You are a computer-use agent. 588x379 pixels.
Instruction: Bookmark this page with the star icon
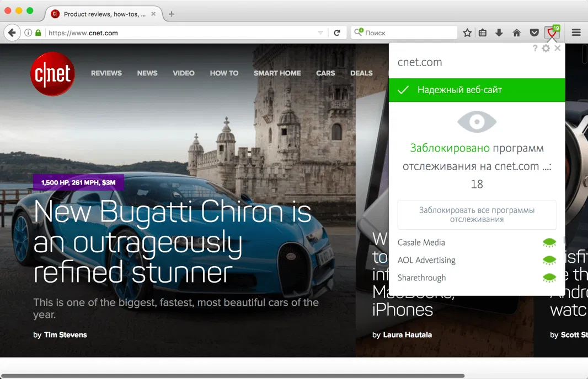tap(467, 33)
